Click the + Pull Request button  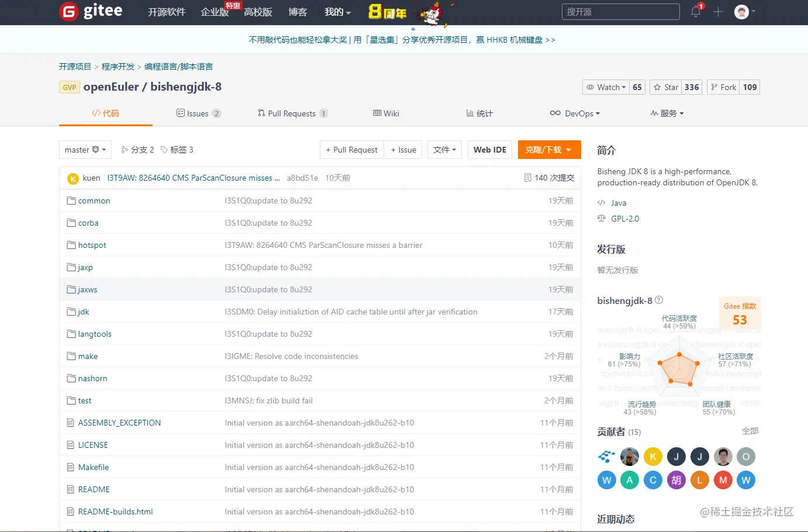(x=352, y=150)
